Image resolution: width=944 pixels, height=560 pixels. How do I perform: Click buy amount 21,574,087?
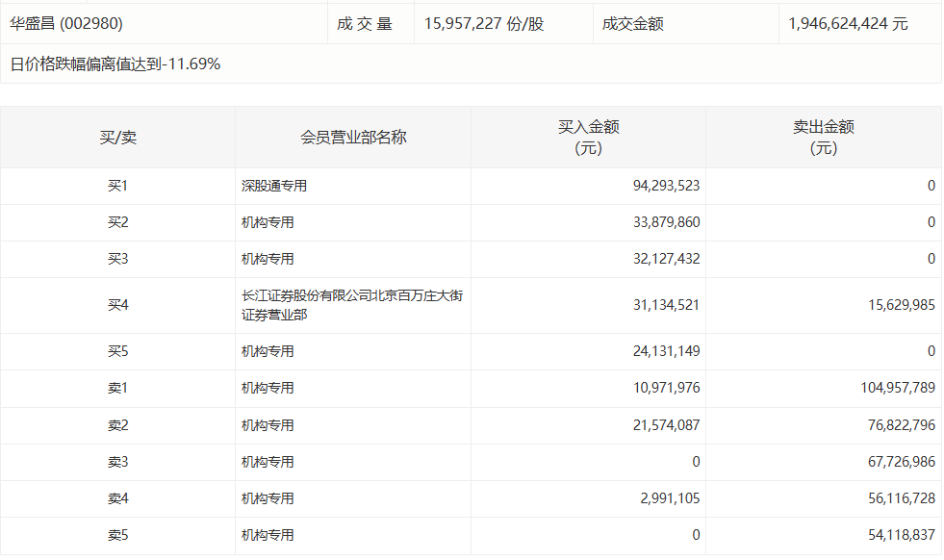(666, 425)
